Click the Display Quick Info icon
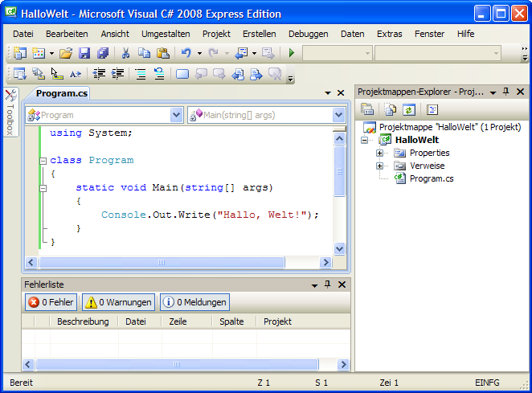The height and width of the screenshot is (393, 532). (x=57, y=74)
